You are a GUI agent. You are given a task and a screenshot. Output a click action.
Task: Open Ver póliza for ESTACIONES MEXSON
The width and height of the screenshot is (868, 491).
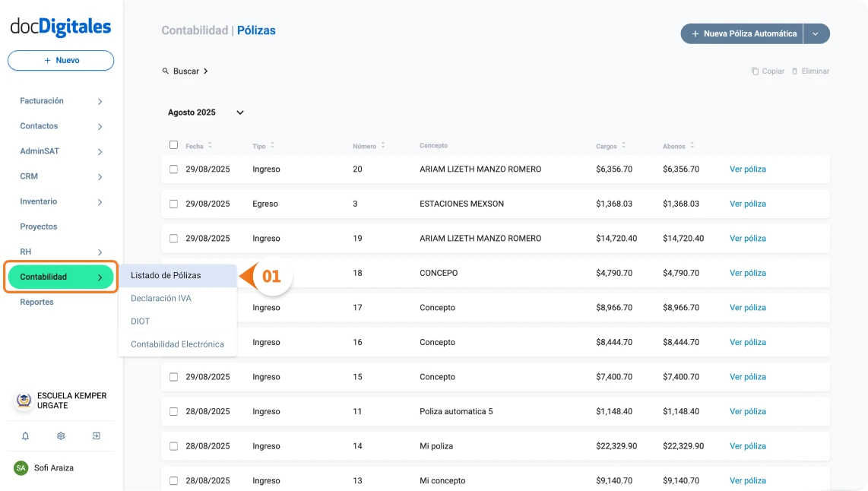click(747, 204)
